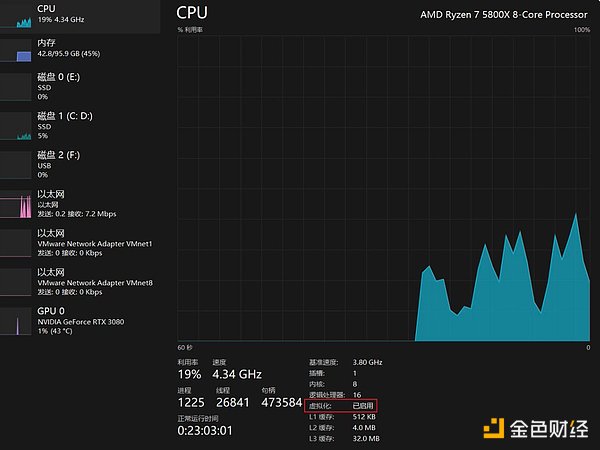Image resolution: width=600 pixels, height=450 pixels.
Task: Click the 19% 利用率 value
Action: 189,374
